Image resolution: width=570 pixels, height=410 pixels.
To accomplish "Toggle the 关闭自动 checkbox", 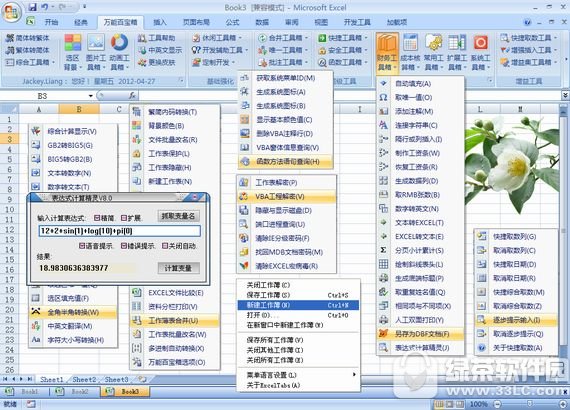I will 165,246.
